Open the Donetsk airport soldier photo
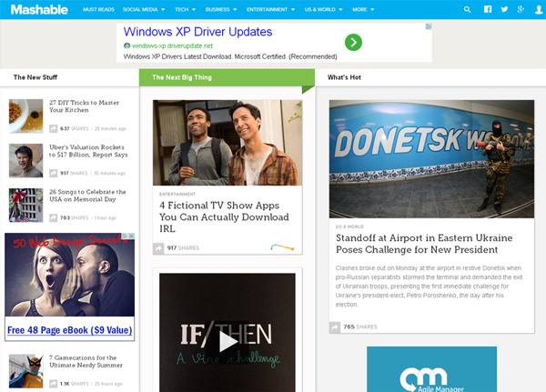The height and width of the screenshot is (392, 546). coord(431,159)
